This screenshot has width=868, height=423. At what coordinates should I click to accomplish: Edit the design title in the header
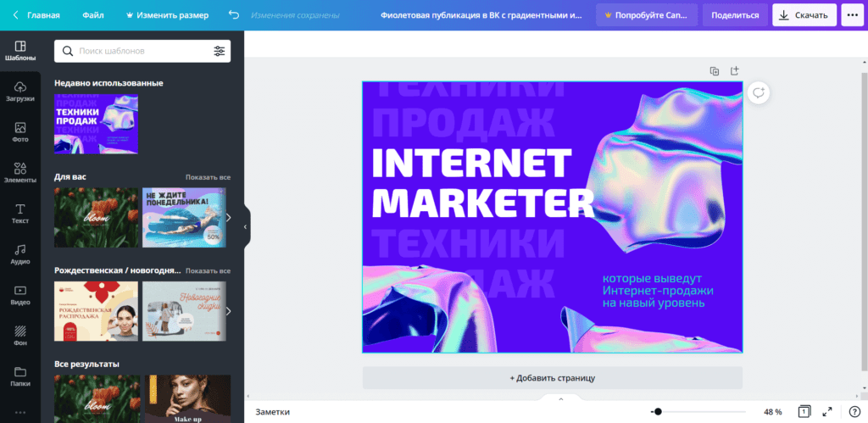click(x=481, y=15)
